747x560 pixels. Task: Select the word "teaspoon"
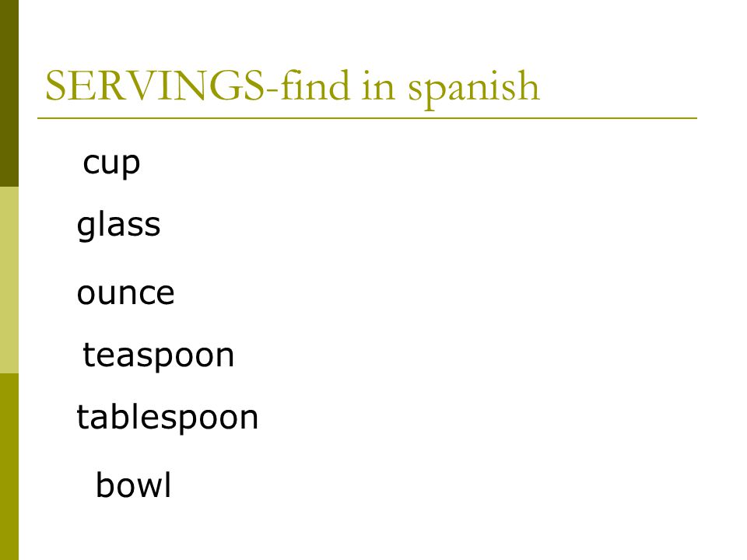tap(159, 355)
